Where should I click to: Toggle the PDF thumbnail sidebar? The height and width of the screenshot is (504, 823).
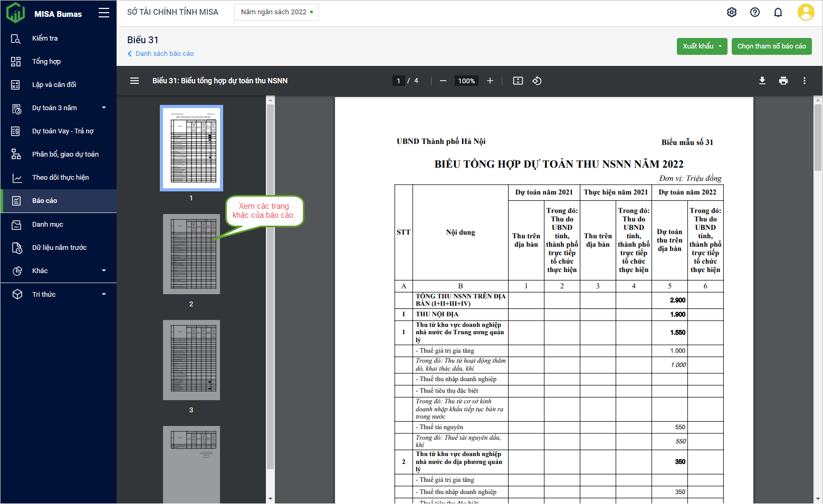(135, 81)
